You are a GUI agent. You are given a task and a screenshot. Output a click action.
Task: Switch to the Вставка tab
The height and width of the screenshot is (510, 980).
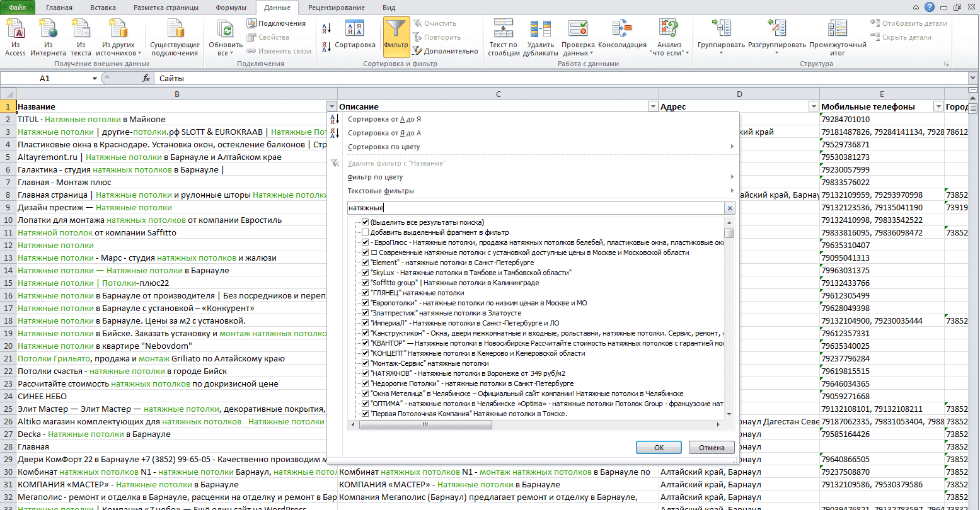click(103, 8)
